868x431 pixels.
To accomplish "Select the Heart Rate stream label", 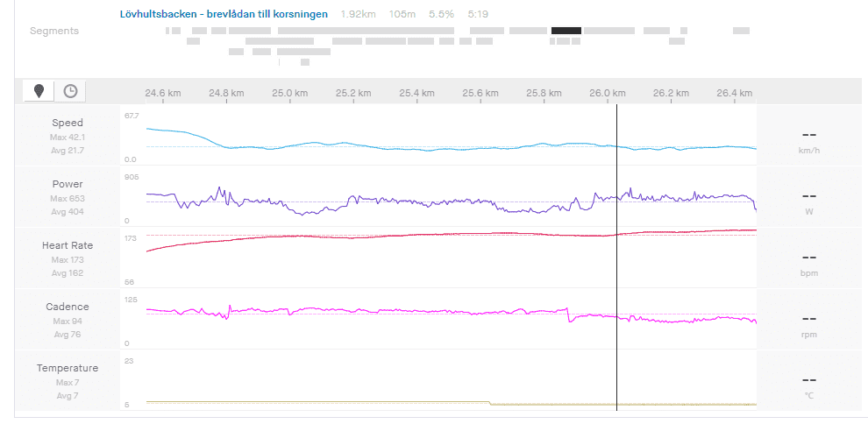I will 68,245.
